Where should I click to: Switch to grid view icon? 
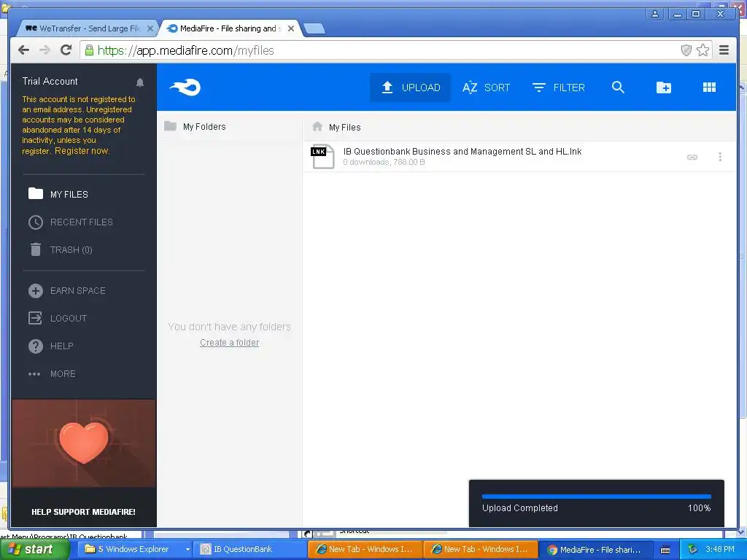point(709,87)
